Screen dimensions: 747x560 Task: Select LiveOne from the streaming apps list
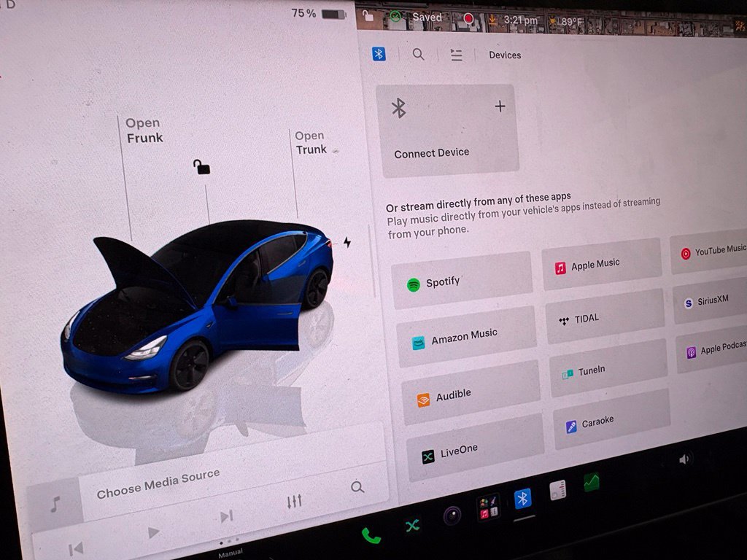click(474, 449)
